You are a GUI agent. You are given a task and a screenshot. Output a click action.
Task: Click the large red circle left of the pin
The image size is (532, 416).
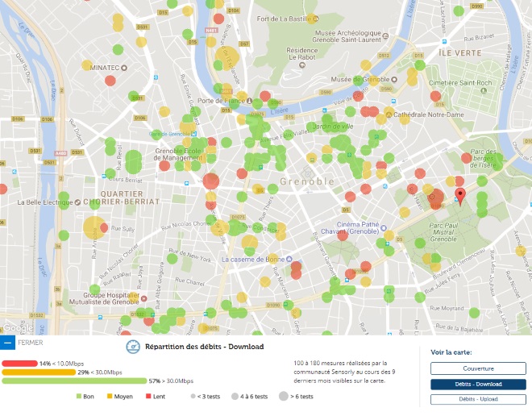click(x=435, y=198)
